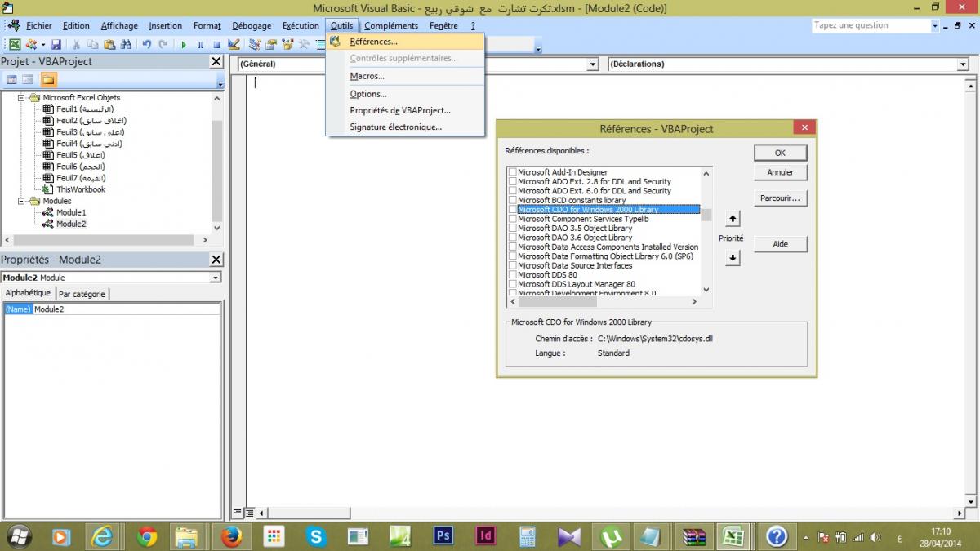Open Project Explorer via toolbar icon
The image size is (980, 551).
click(x=254, y=44)
